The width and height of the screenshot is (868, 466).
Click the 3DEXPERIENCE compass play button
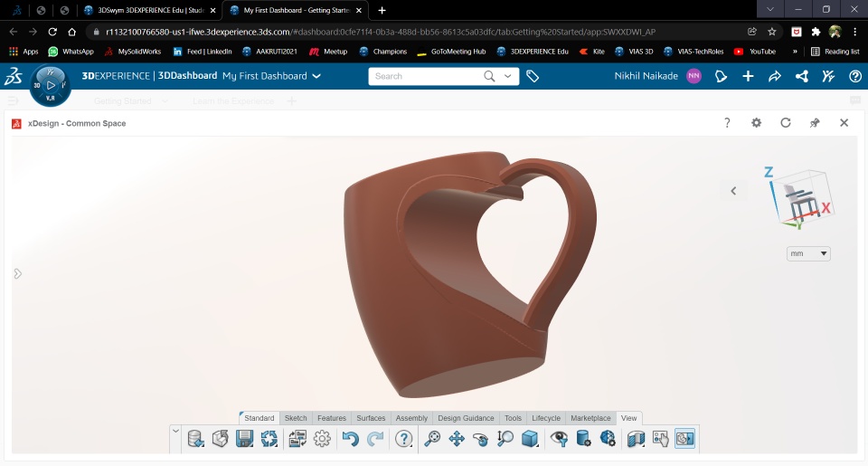click(51, 85)
